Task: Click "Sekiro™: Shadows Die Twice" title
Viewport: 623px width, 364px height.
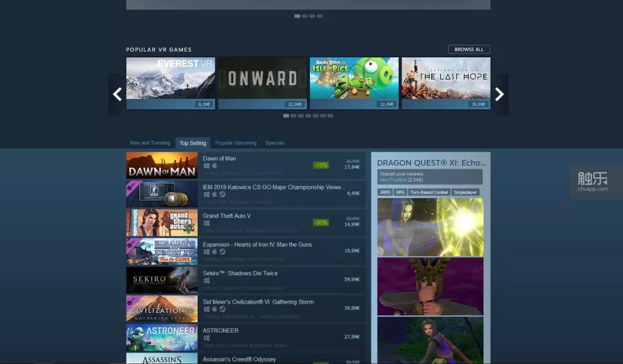Action: 241,273
